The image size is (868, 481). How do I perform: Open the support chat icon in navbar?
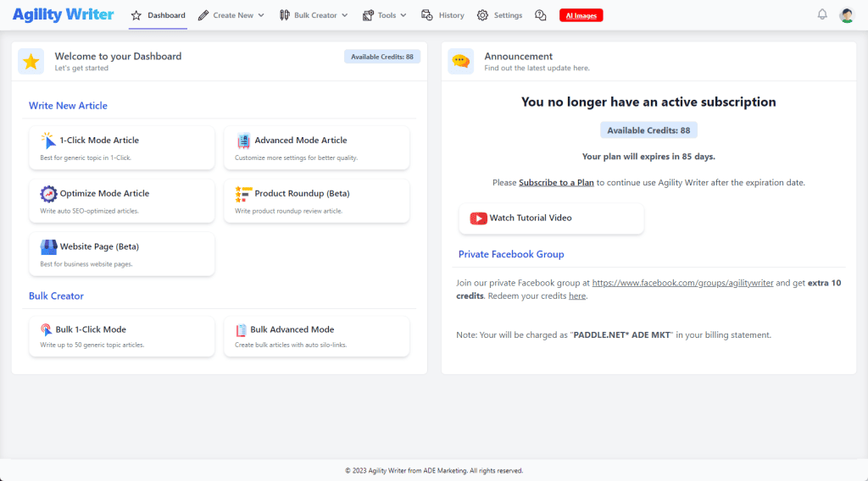tap(540, 15)
